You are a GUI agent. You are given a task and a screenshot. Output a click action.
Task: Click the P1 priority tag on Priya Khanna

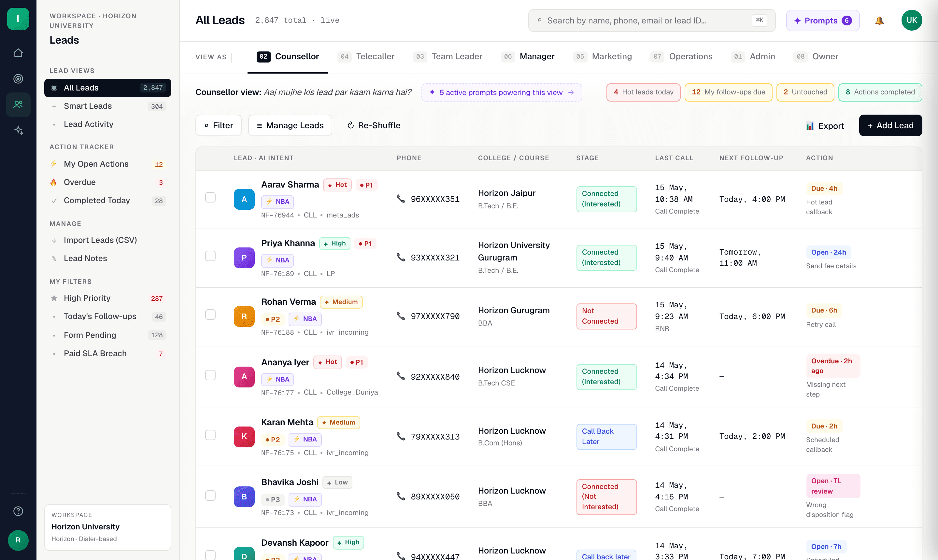click(365, 244)
